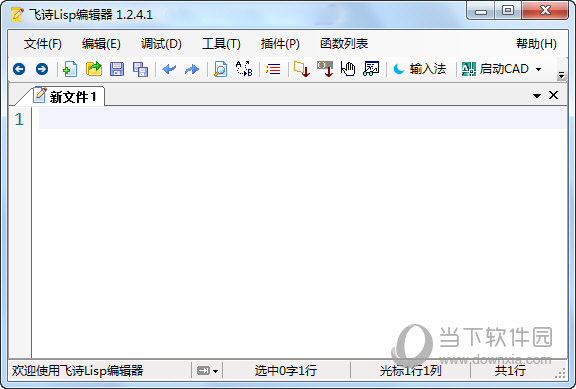This screenshot has width=576, height=389.
Task: Click the red-blue lines format icon
Action: tap(273, 69)
